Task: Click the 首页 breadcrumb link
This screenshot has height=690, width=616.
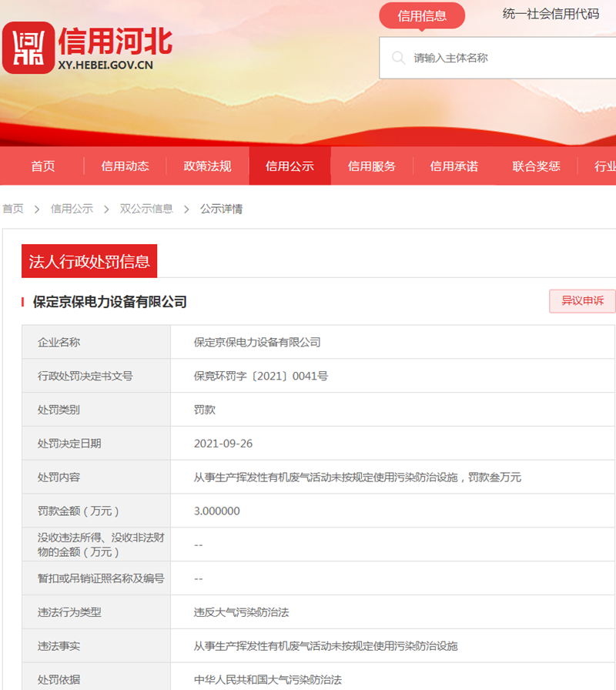Action: point(13,209)
